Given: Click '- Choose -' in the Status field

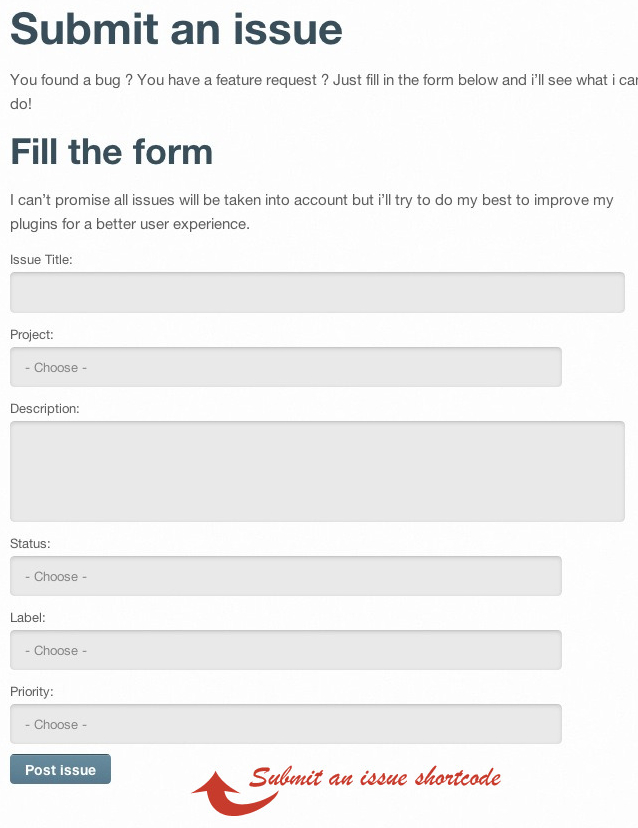Looking at the screenshot, I should coord(53,576).
